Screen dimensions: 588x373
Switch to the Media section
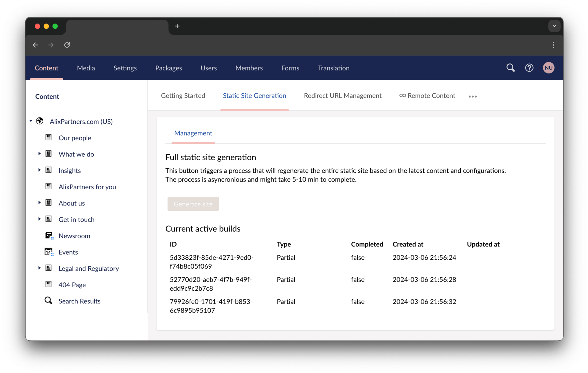pyautogui.click(x=86, y=68)
